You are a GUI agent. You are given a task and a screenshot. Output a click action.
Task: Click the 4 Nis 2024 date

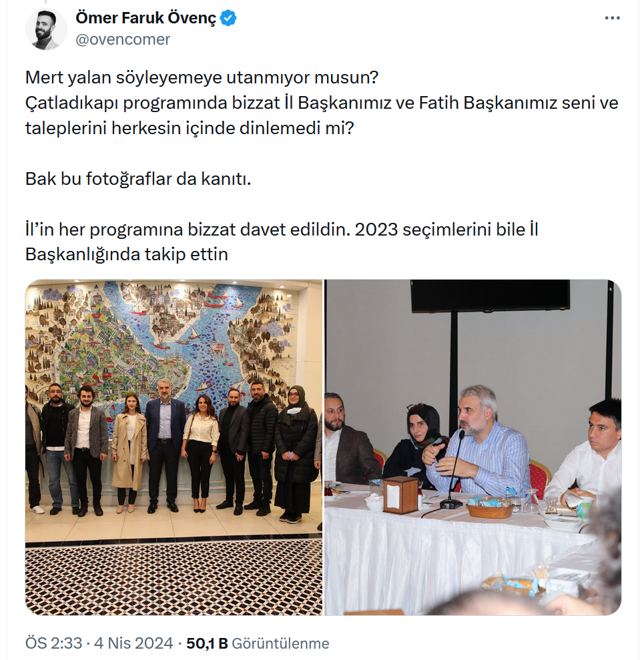click(133, 643)
